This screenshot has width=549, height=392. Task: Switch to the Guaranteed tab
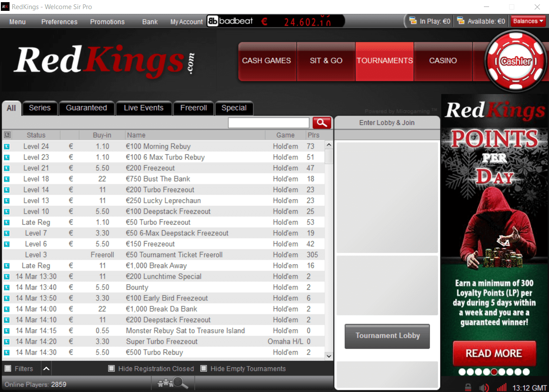click(86, 108)
